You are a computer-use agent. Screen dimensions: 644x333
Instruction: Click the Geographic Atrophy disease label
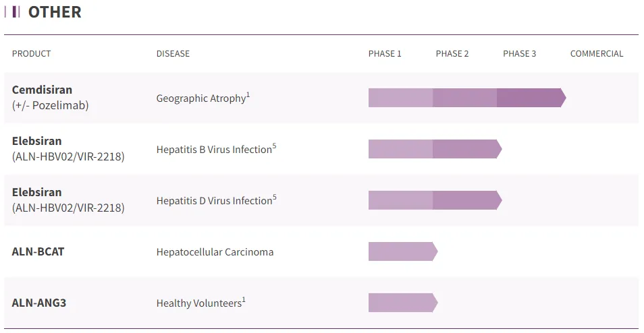pyautogui.click(x=200, y=98)
